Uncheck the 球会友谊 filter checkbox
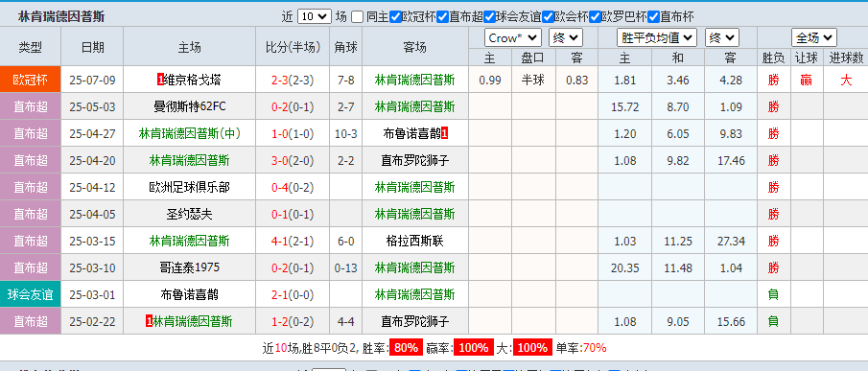Viewport: 868px width, 371px height. pos(489,16)
